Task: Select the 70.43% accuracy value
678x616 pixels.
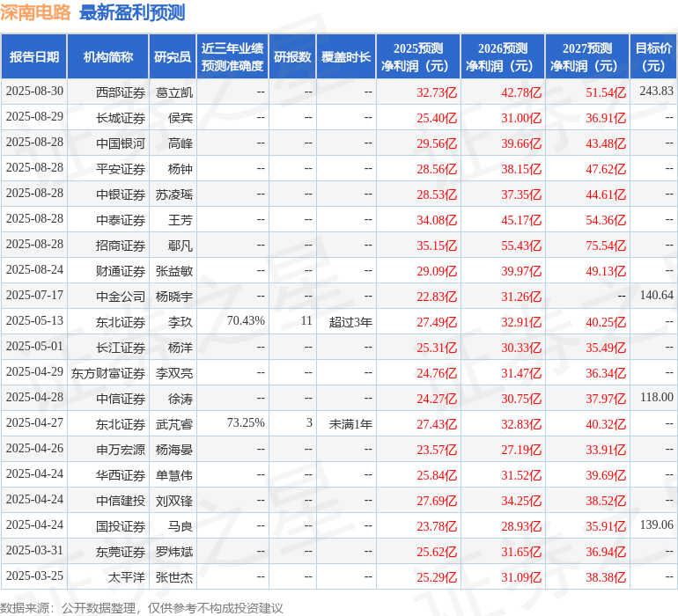Action: click(x=246, y=321)
